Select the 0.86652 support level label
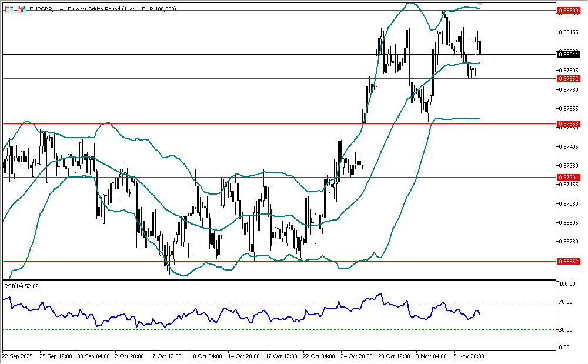Screen dimensions: 588x364 point(569,261)
